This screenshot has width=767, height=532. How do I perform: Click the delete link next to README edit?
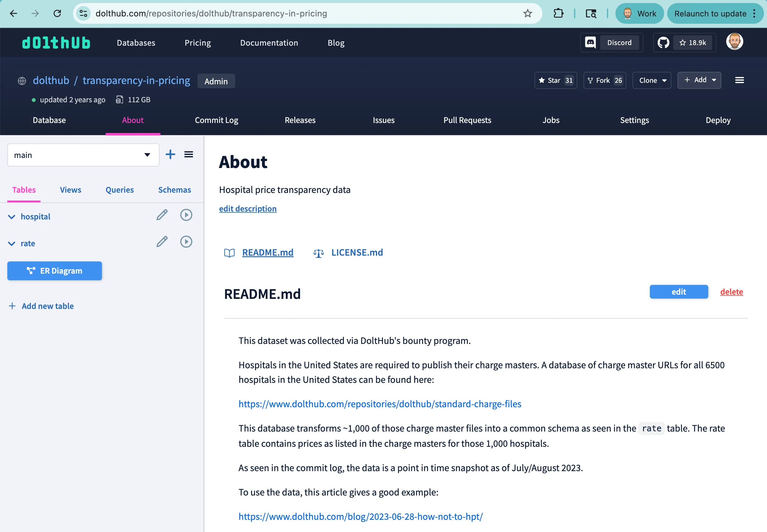[x=731, y=292]
